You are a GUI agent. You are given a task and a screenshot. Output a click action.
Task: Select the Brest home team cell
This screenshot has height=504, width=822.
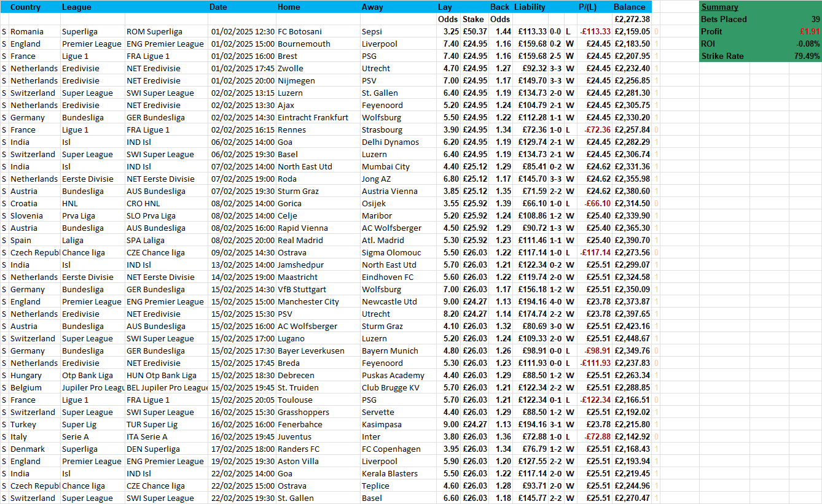(318, 56)
